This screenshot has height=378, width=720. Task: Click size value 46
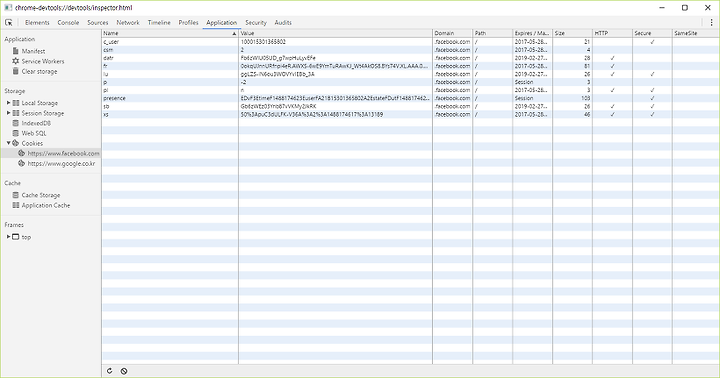tap(587, 114)
